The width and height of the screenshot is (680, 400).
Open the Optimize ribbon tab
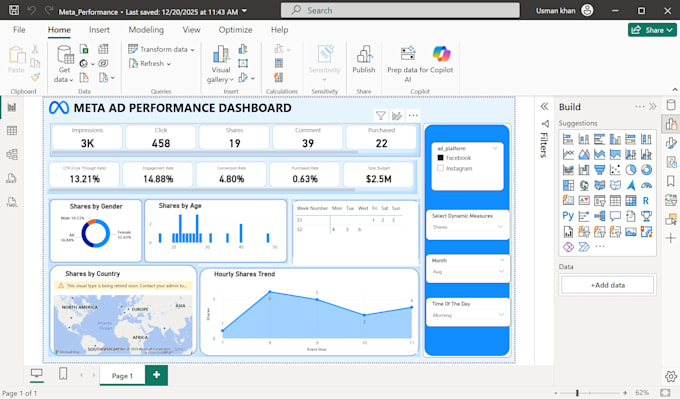pos(235,30)
